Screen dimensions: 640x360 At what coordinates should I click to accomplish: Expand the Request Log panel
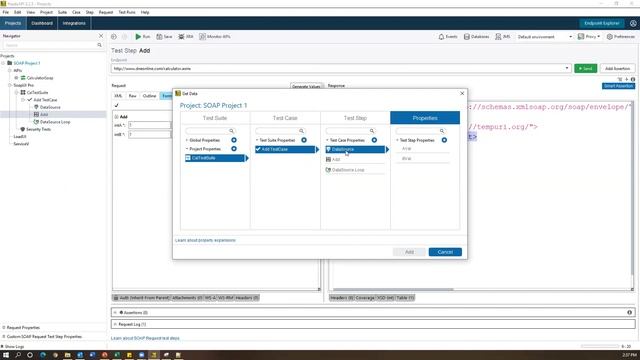pos(115,324)
